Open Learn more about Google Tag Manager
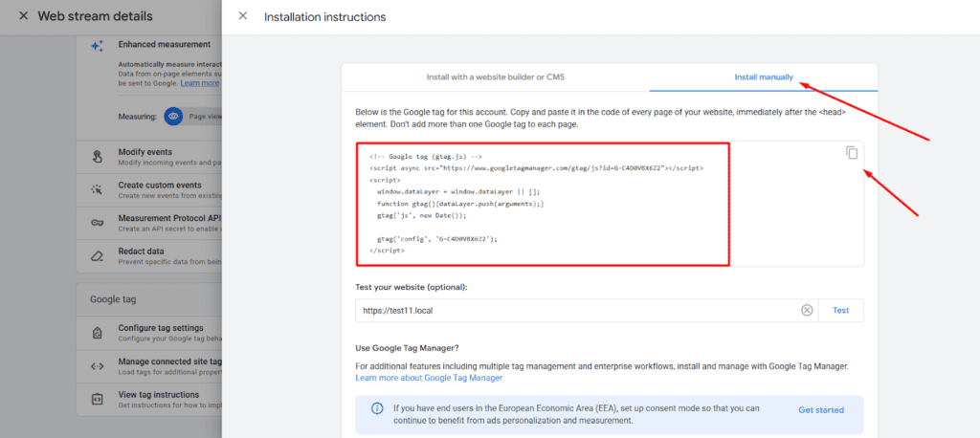The image size is (980, 438). (x=429, y=379)
